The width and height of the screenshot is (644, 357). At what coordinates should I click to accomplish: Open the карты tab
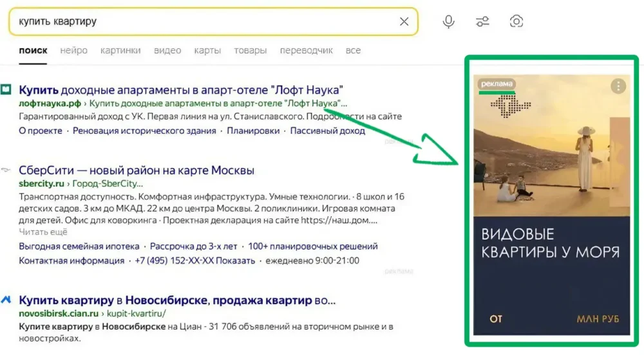(x=207, y=50)
